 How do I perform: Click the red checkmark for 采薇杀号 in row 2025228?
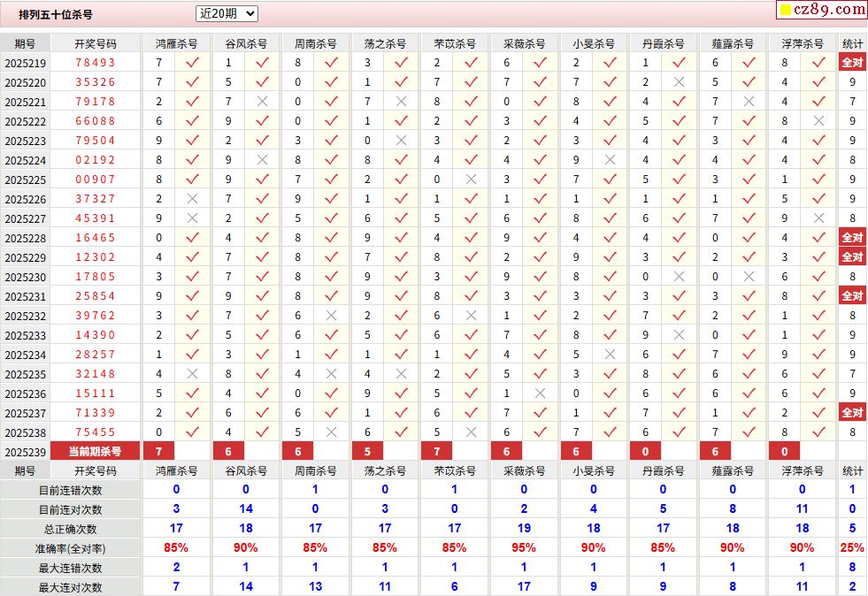(541, 237)
